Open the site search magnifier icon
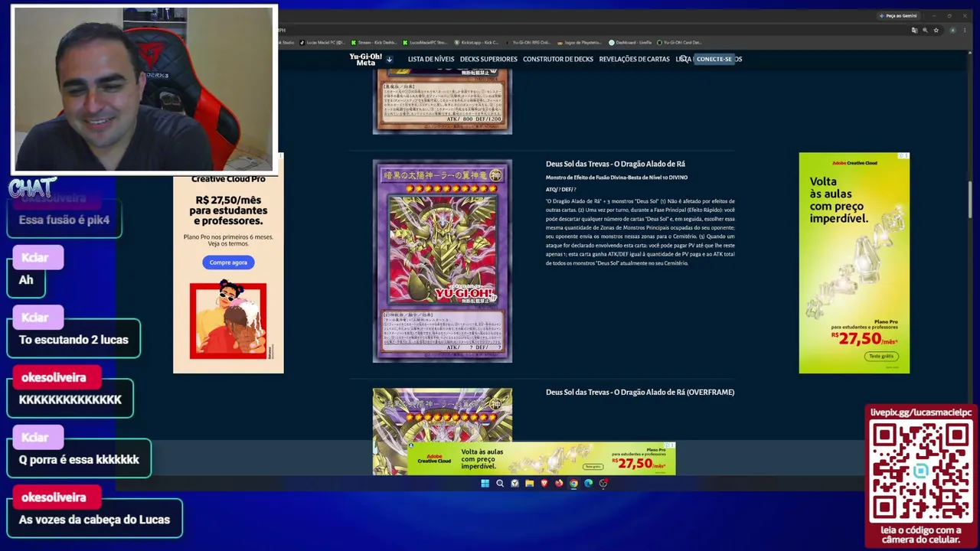This screenshot has height=551, width=980. 684,59
